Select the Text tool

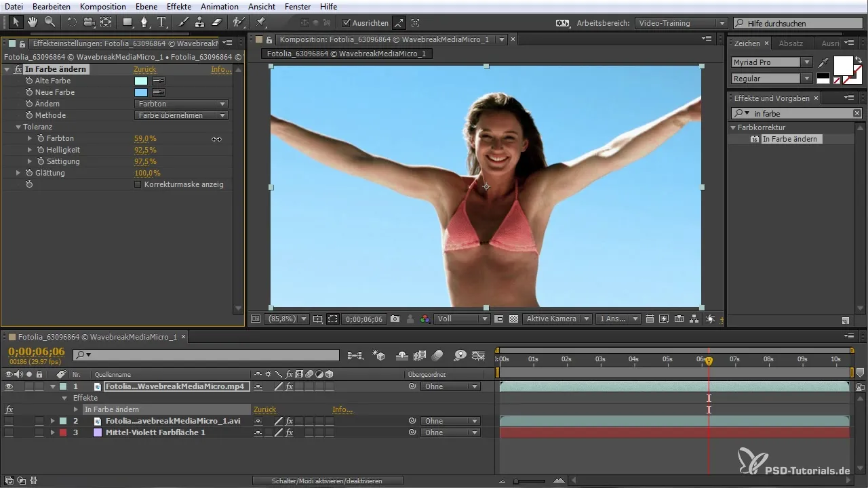click(161, 22)
